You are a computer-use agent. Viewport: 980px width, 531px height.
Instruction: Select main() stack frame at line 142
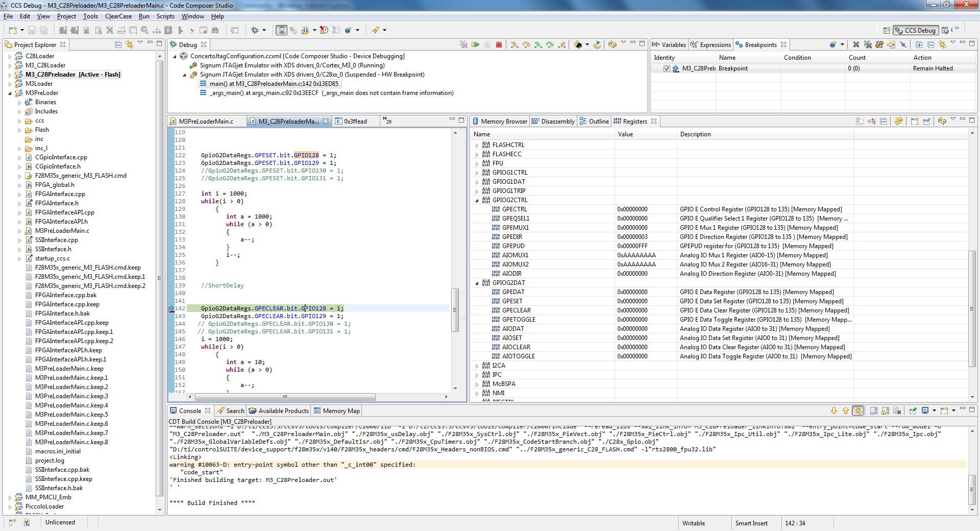pyautogui.click(x=274, y=84)
